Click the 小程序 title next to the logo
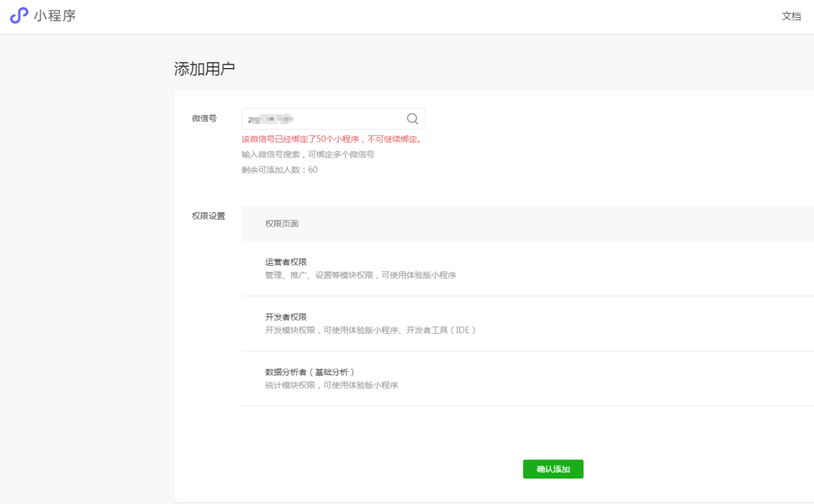 [x=55, y=16]
